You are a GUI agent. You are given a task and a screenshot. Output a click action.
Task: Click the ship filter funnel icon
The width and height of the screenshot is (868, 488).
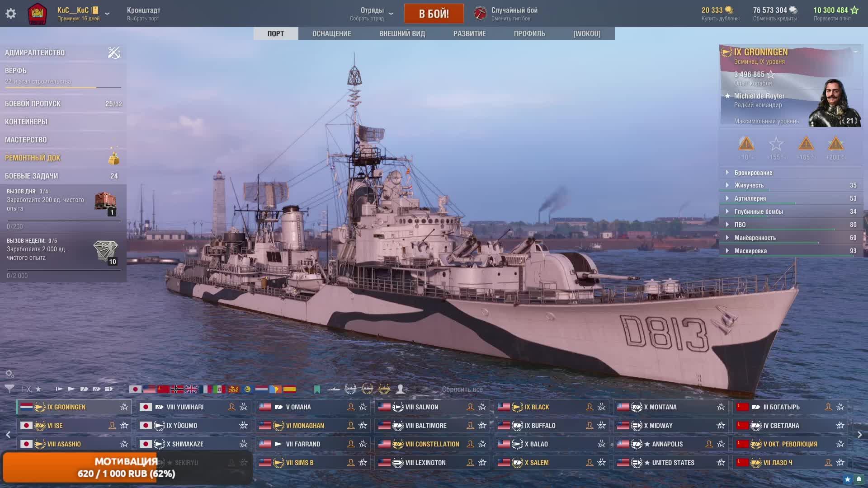pyautogui.click(x=9, y=389)
